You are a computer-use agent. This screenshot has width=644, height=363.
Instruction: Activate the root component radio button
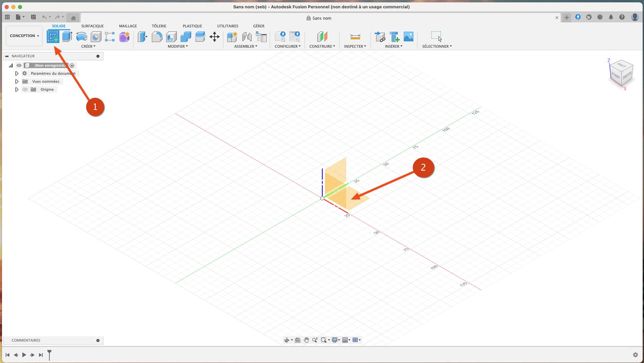tap(72, 65)
